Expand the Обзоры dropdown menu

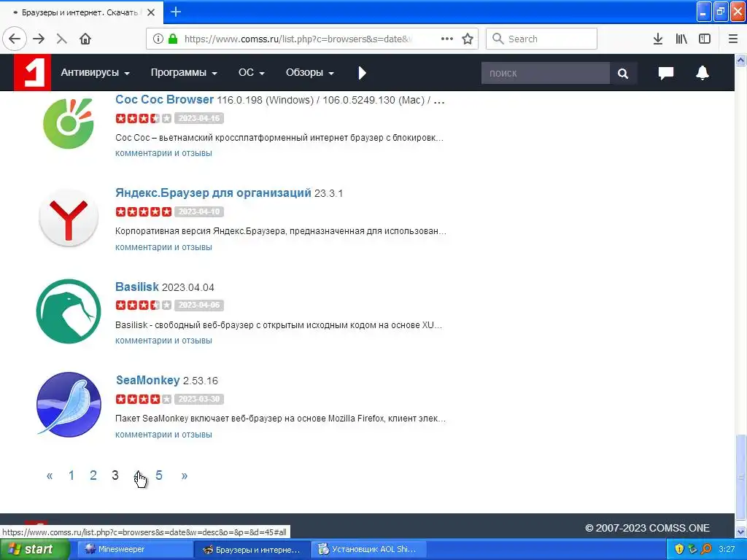[309, 73]
